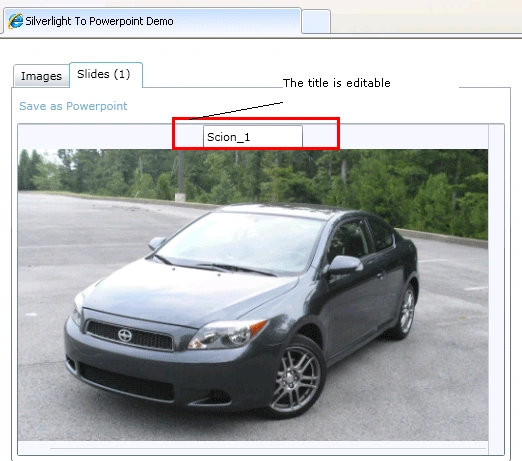
Task: Click the vertical scrollbar beside the slide
Action: pos(496,289)
